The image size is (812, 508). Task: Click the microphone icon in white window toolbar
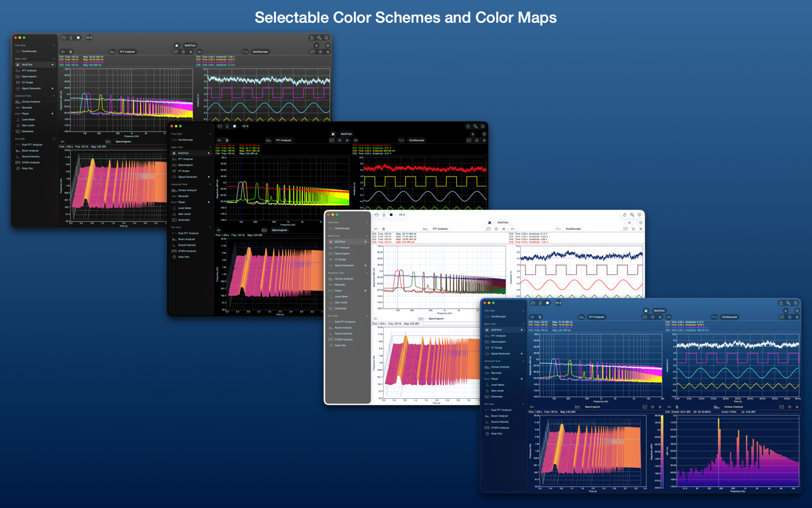(x=384, y=215)
